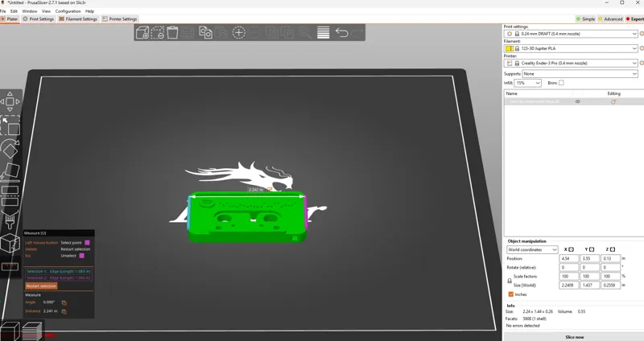Open the Infill percentage dropdown

(x=528, y=83)
